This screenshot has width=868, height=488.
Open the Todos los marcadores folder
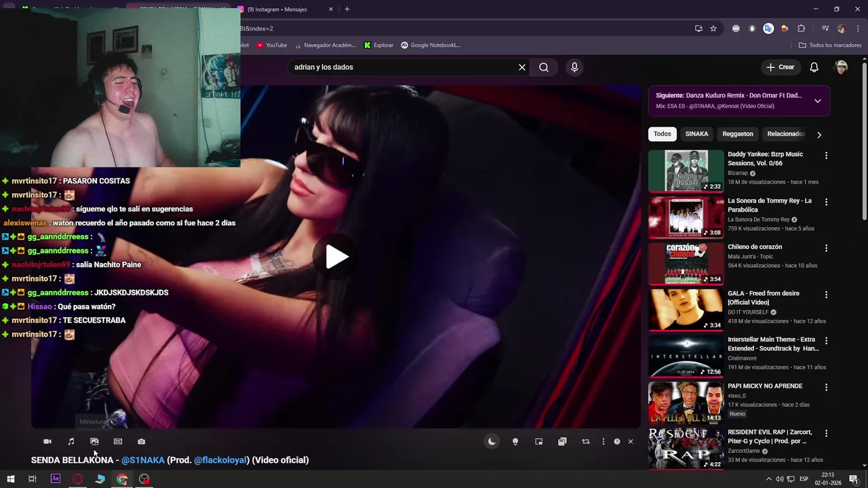[830, 45]
